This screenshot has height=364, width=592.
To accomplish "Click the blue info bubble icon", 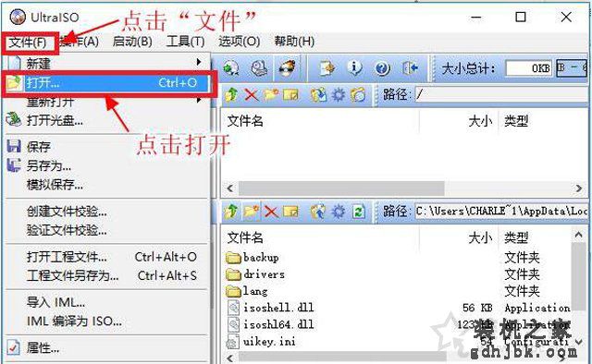I will click(x=354, y=68).
